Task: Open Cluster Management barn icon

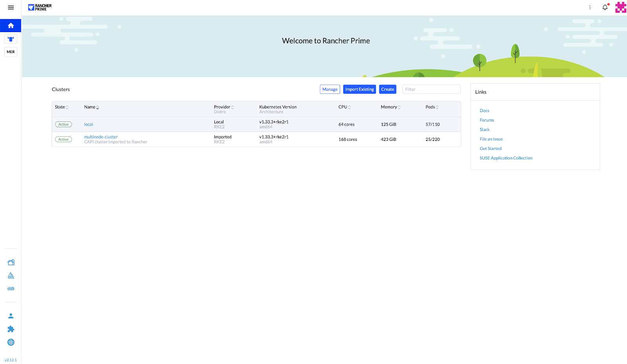Action: pos(11,262)
